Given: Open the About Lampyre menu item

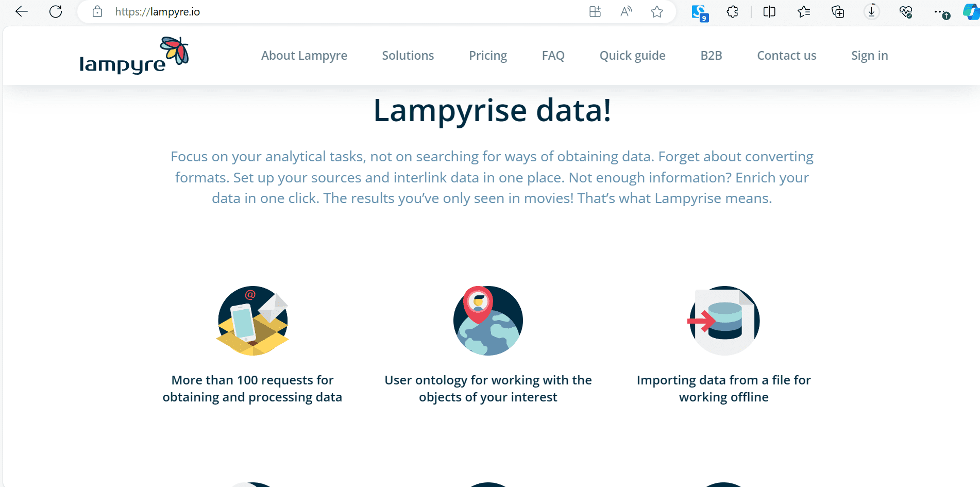Looking at the screenshot, I should pos(304,56).
